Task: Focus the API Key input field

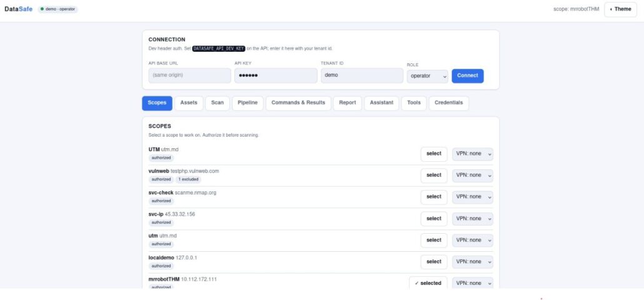Action: point(276,76)
